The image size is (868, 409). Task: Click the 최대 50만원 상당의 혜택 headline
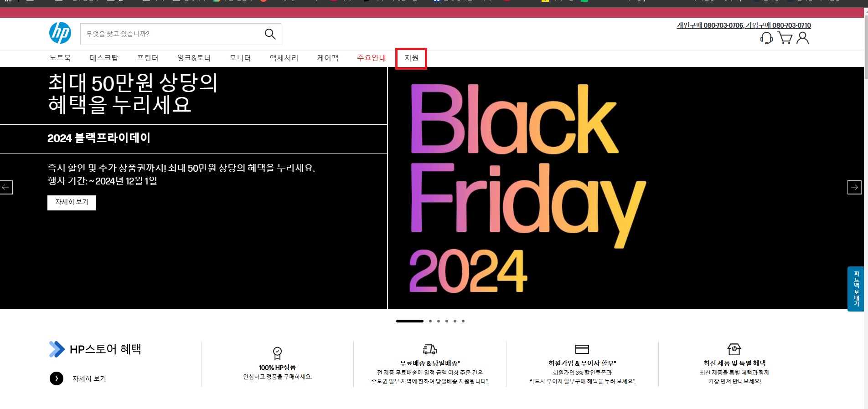tap(133, 93)
